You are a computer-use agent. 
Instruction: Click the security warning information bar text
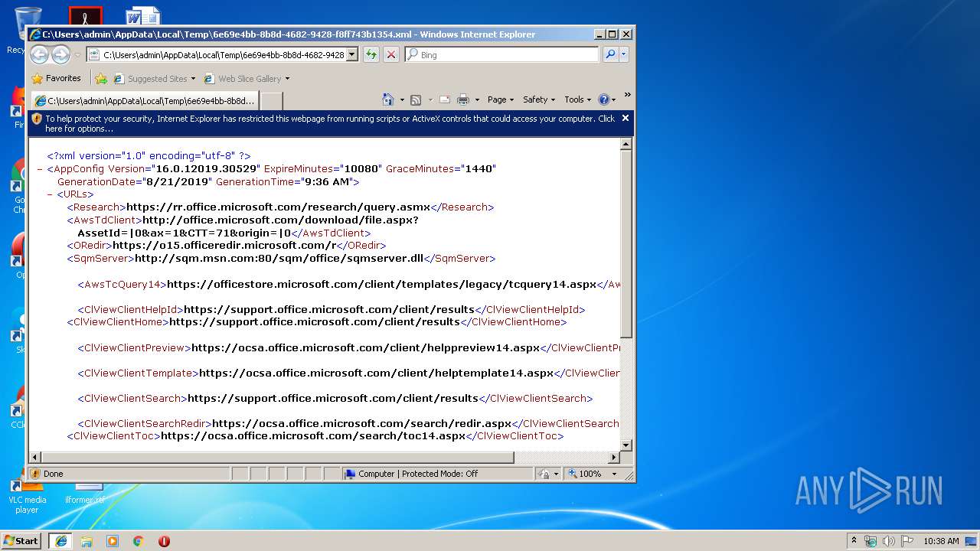pos(330,123)
